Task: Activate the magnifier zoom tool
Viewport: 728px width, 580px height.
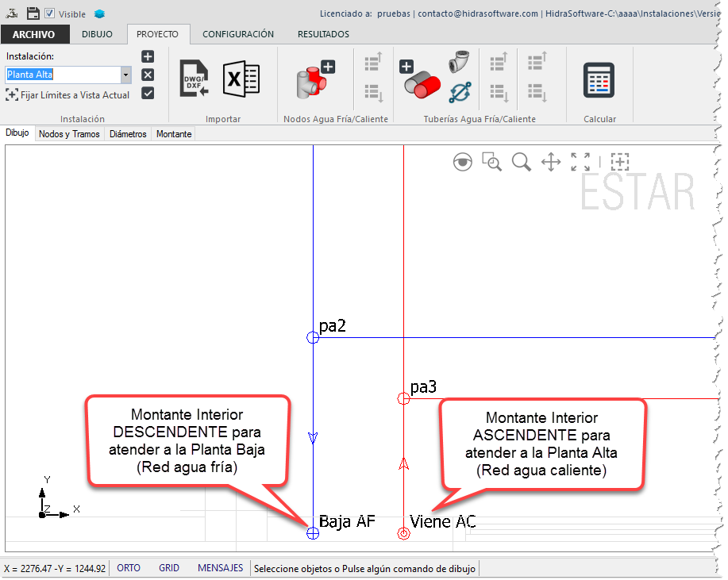Action: coord(522,163)
